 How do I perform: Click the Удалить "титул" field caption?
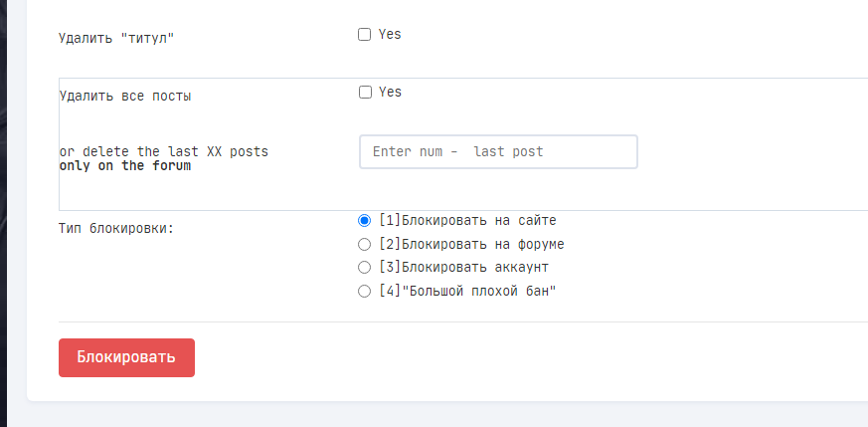(116, 39)
